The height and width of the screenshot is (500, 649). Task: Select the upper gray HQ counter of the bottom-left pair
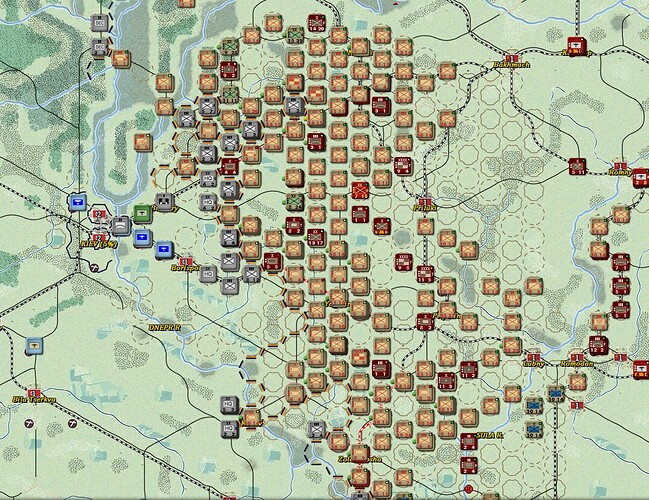point(229,405)
